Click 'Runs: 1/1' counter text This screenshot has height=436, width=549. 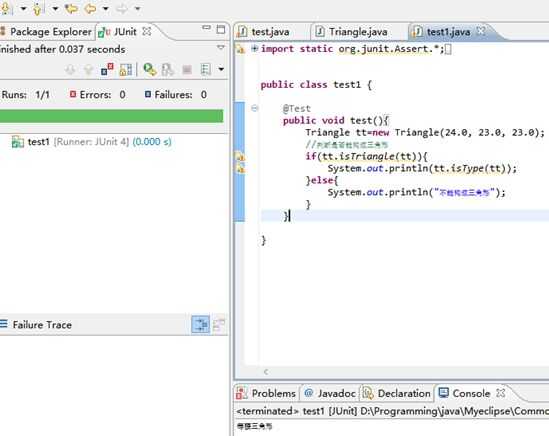click(26, 95)
